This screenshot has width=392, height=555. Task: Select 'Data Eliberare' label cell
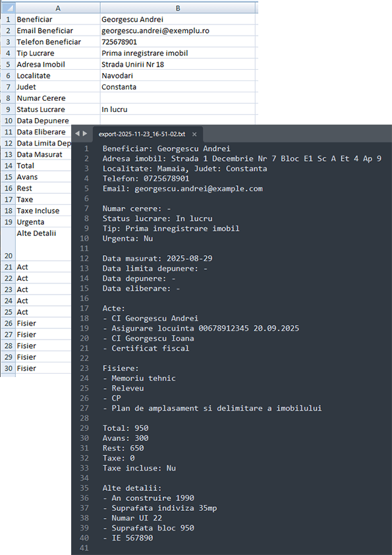[x=43, y=132]
